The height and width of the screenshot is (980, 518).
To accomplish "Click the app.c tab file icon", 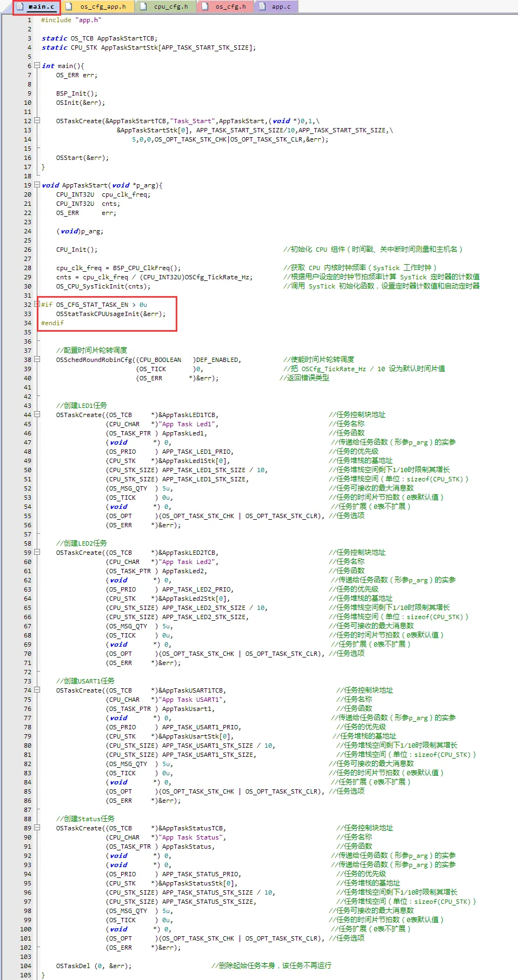I will (x=262, y=6).
